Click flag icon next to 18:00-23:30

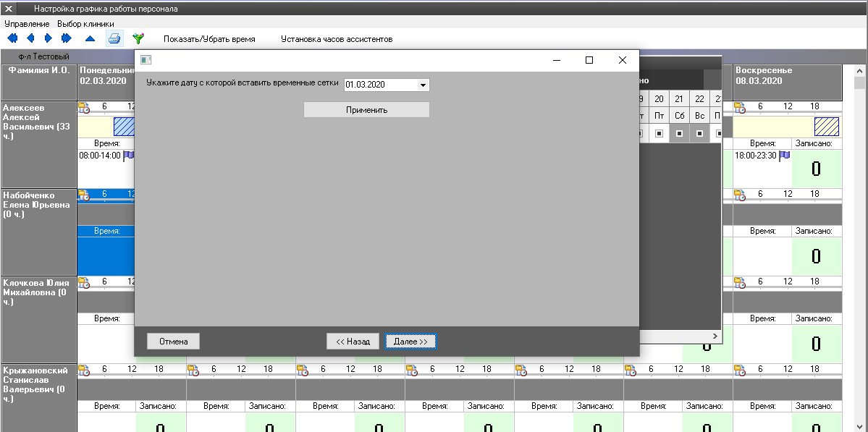(784, 156)
